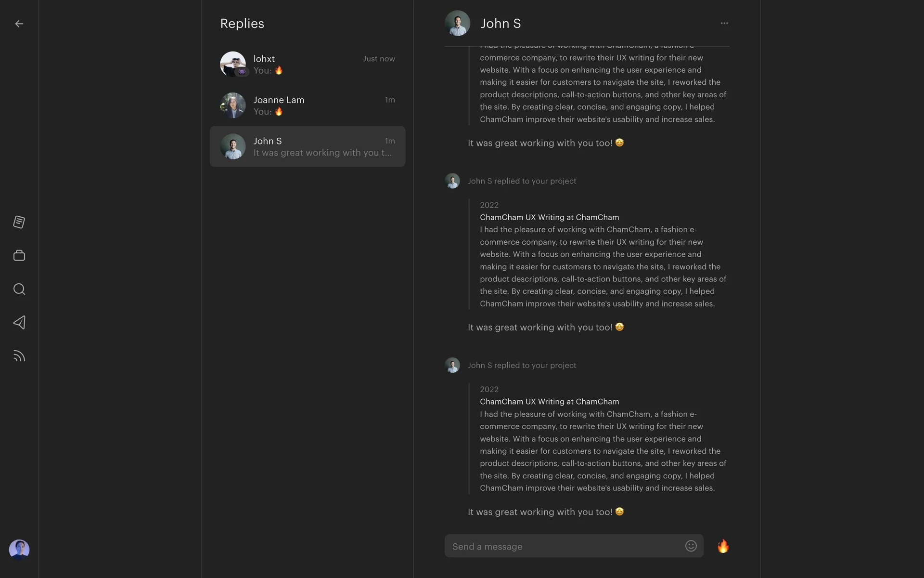
Task: Open the three-dot menu for John S
Action: 724,23
